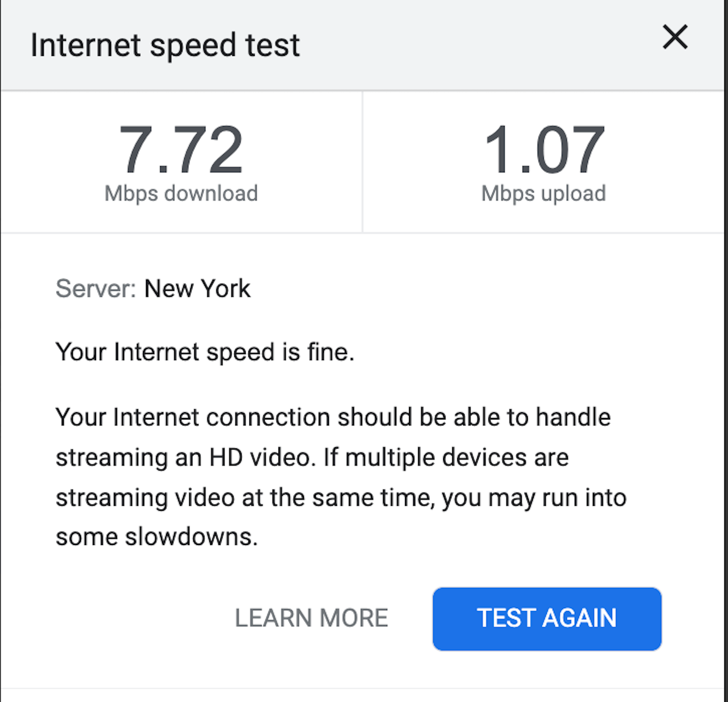Click the upload results panel
The width and height of the screenshot is (728, 702).
tap(544, 162)
